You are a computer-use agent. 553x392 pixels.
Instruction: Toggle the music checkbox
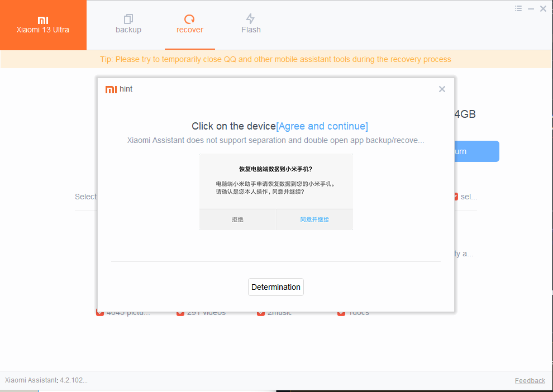tap(261, 313)
